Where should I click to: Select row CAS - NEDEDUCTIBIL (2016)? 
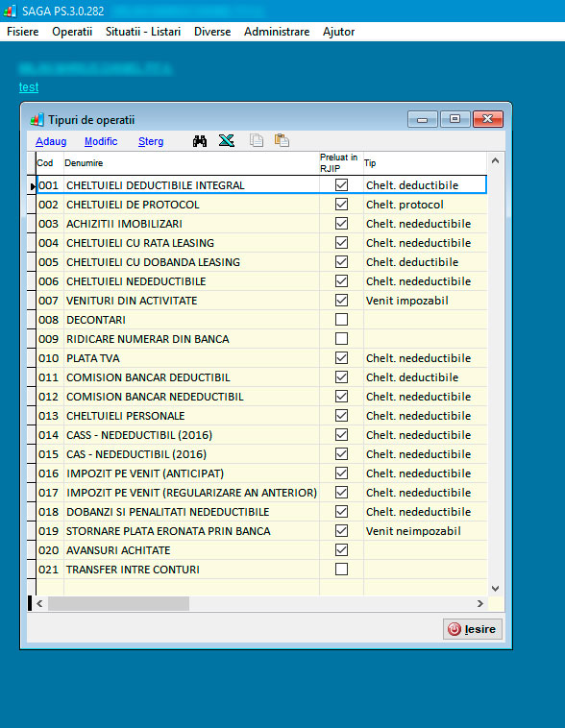tap(261, 454)
